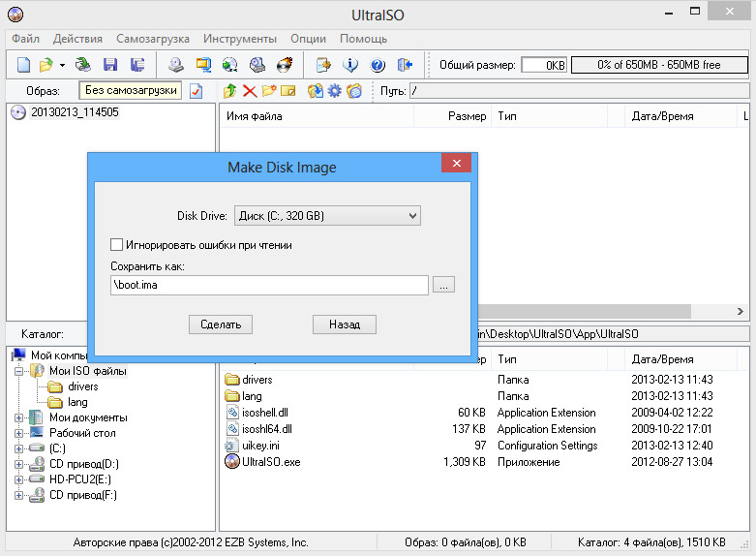Viewport: 756px width, 556px height.
Task: Enable 'Игнорировать ошибки при чтении' checkbox
Action: point(117,245)
